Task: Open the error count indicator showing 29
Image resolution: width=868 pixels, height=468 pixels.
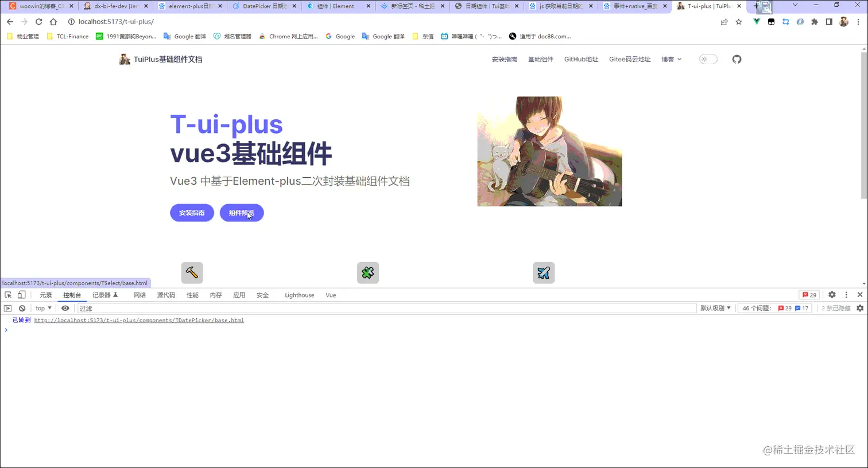Action: [809, 294]
